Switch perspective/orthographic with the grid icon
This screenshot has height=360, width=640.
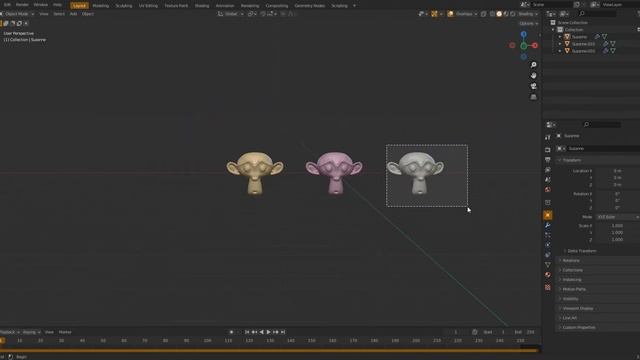(533, 97)
